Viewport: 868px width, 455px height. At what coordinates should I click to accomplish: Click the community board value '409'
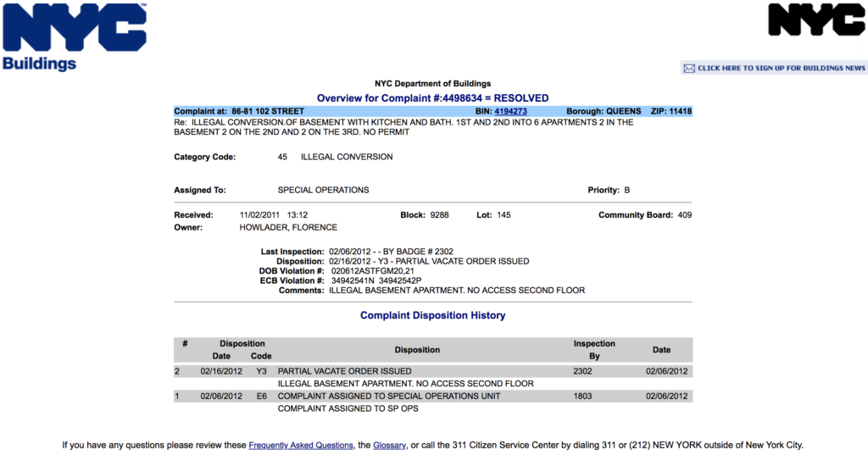[x=684, y=214]
